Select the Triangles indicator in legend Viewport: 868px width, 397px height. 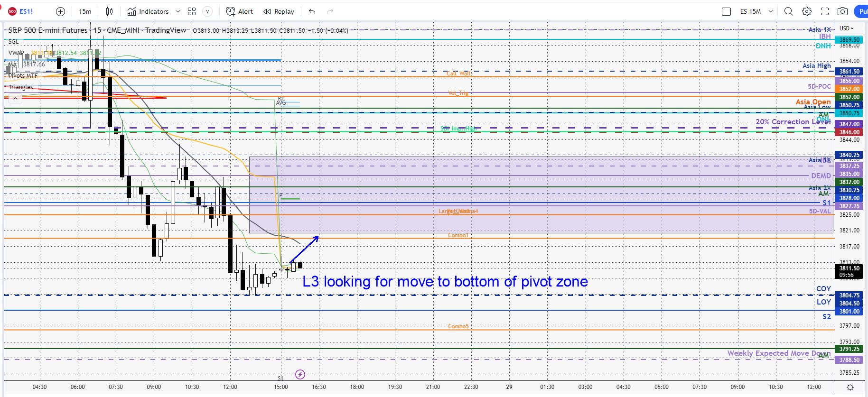coord(21,87)
